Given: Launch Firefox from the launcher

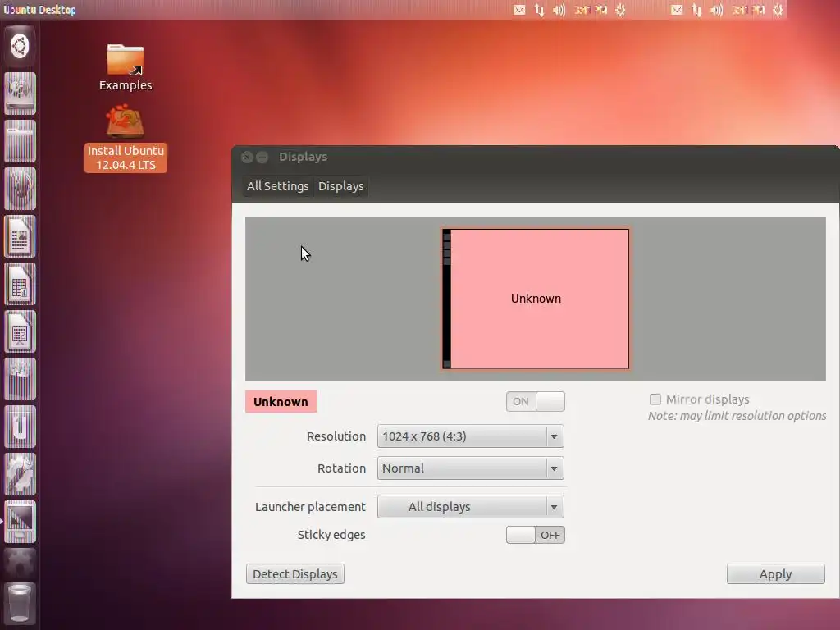Looking at the screenshot, I should (20, 189).
